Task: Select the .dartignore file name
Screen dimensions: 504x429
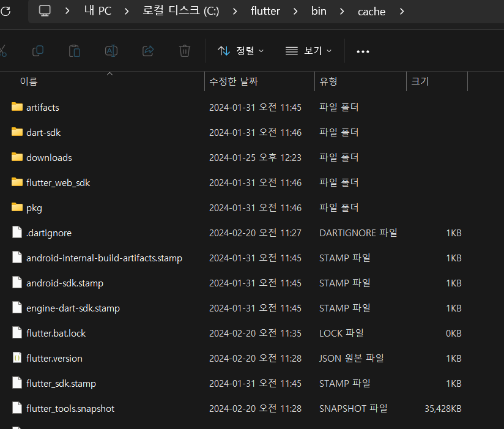Action: tap(49, 233)
